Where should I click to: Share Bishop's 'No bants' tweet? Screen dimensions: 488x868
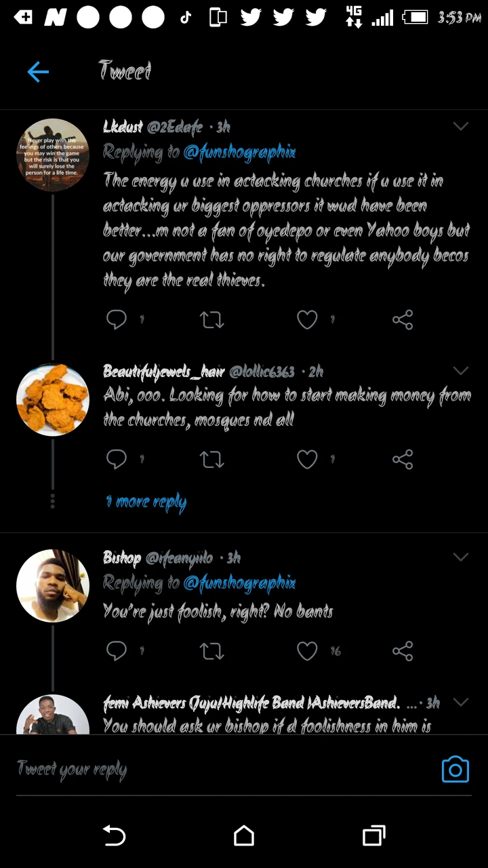[x=403, y=651]
